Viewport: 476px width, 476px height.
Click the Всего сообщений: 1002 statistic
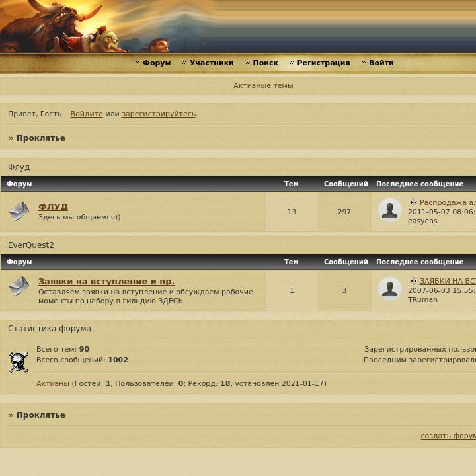point(82,360)
